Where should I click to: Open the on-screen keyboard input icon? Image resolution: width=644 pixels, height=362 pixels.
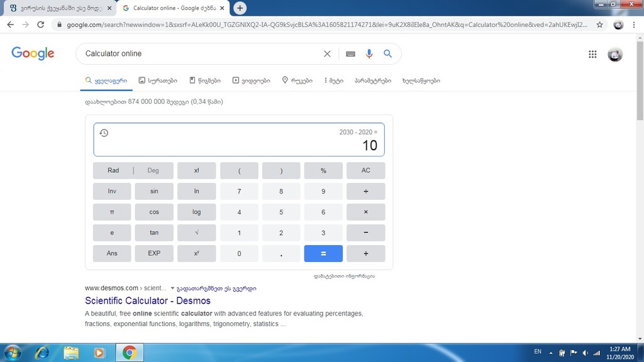pos(350,54)
